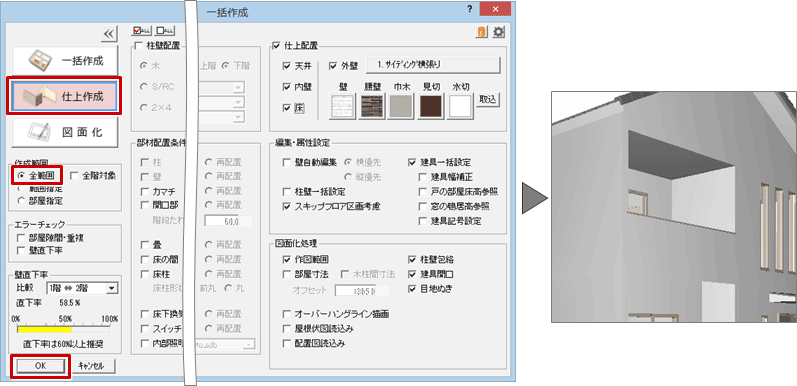The image size is (797, 386).
Task: Click the help question mark icon
Action: [x=470, y=11]
